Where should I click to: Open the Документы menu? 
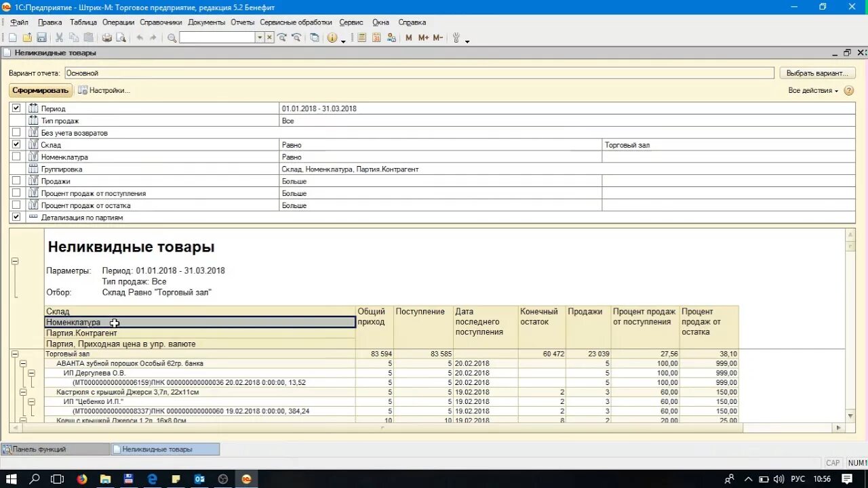click(206, 22)
